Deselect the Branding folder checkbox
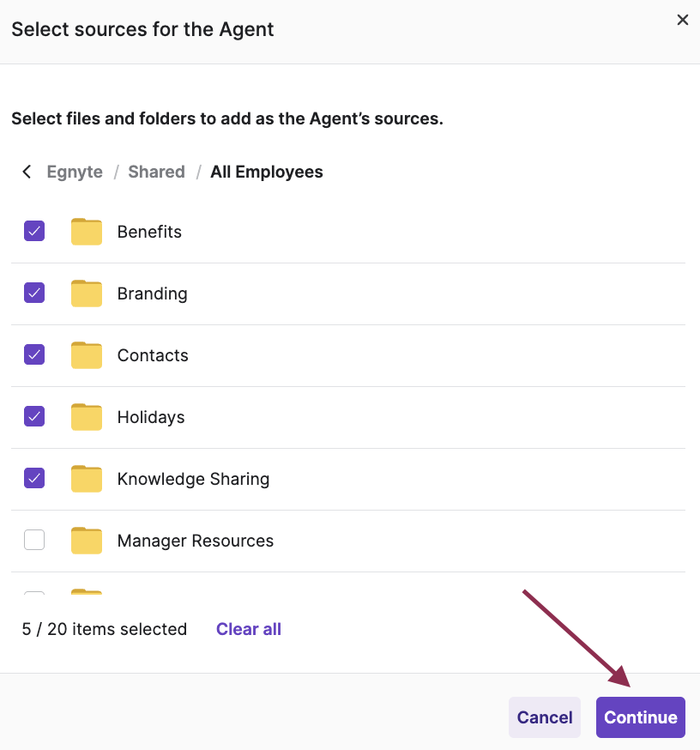Screen dimensions: 700x750 pos(34,293)
